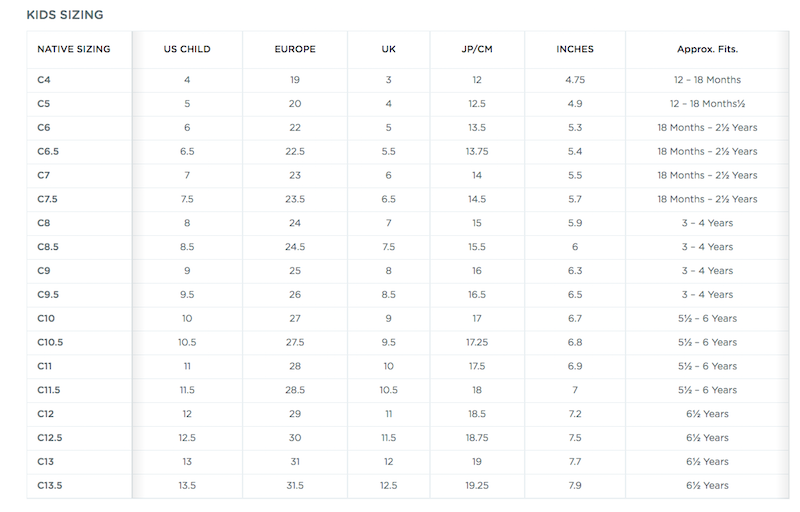Select the Approx. Fits. column header

point(707,48)
